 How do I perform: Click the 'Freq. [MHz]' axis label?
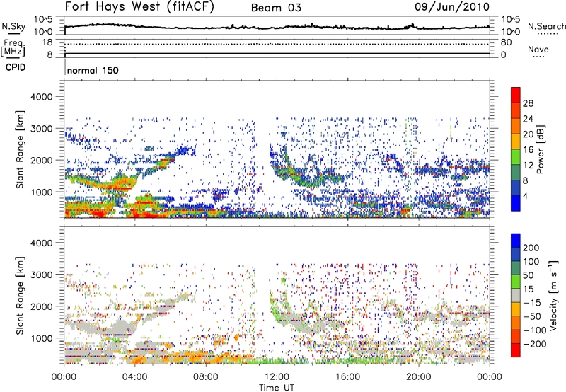click(x=13, y=47)
